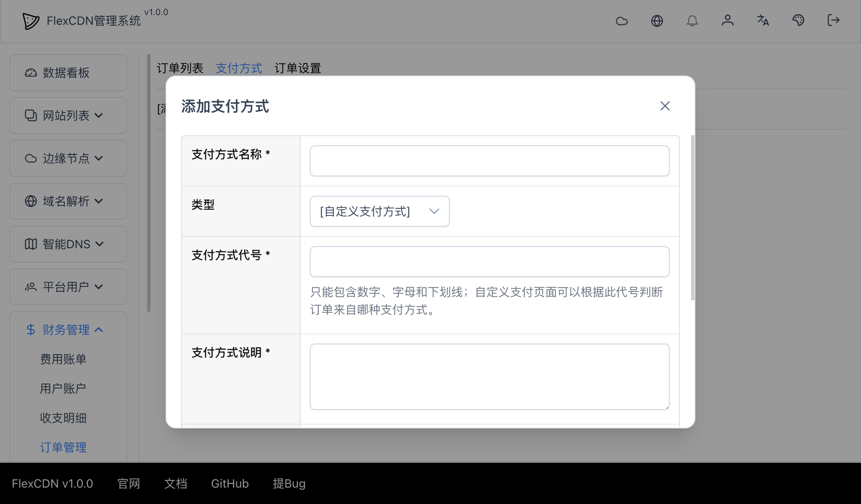
Task: Click the 支付方式名称 input field
Action: click(489, 160)
